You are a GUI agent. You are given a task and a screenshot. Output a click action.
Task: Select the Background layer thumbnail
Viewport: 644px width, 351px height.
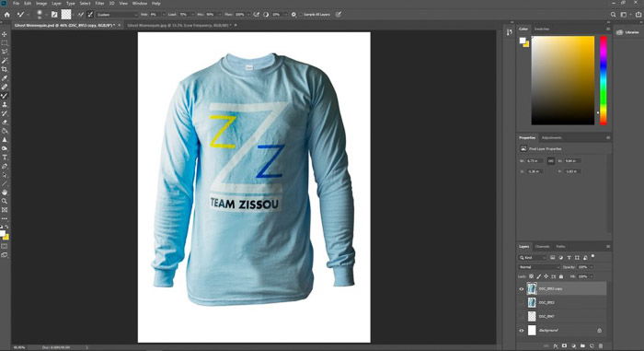pos(532,331)
